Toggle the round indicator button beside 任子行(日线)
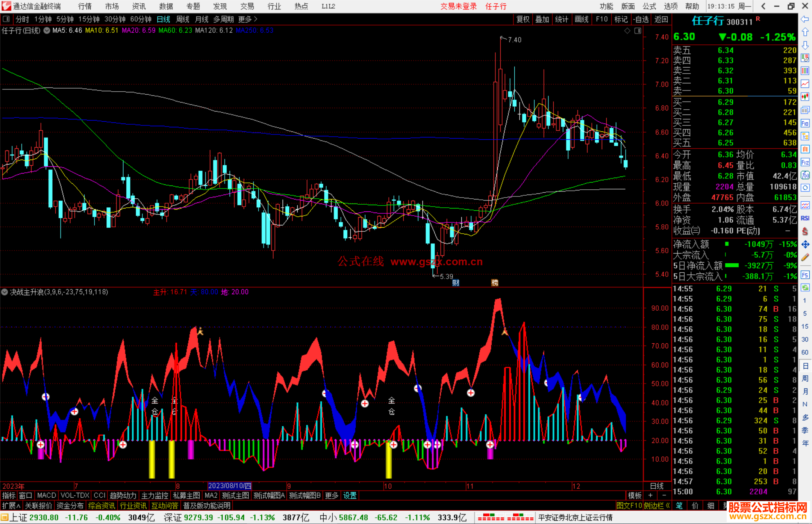 [x=47, y=30]
